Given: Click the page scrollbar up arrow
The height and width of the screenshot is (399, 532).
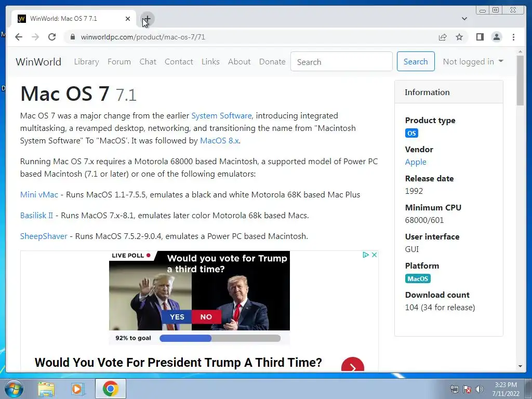Looking at the screenshot, I should point(521,52).
